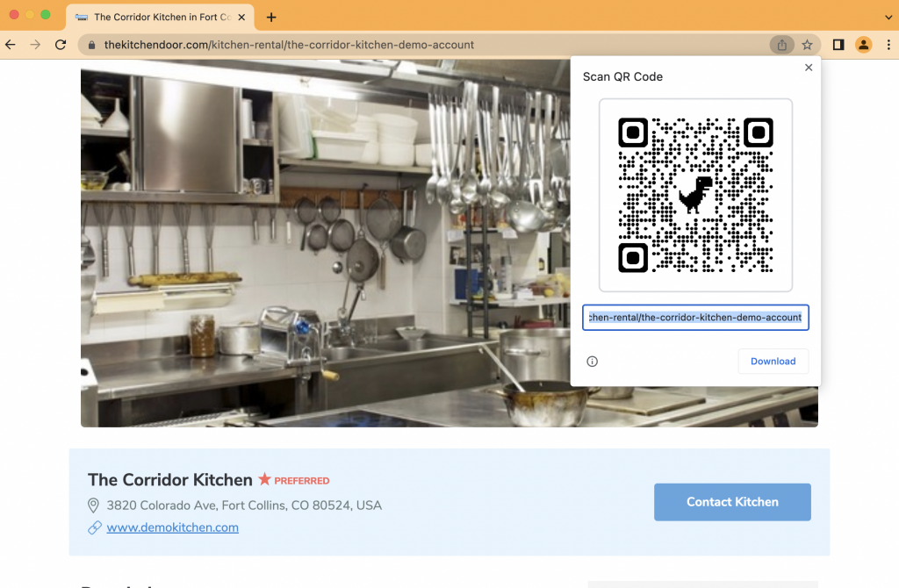Contact the kitchen via Contact Kitchen button

732,502
